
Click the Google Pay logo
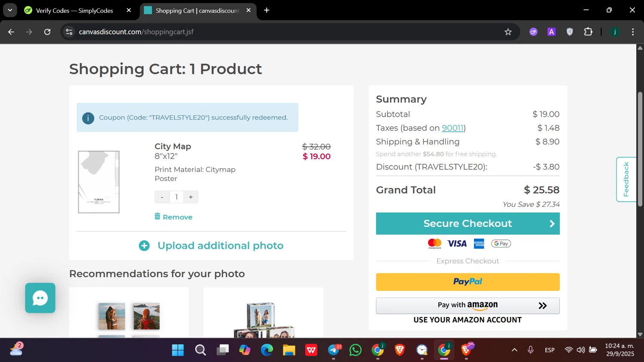(x=501, y=244)
